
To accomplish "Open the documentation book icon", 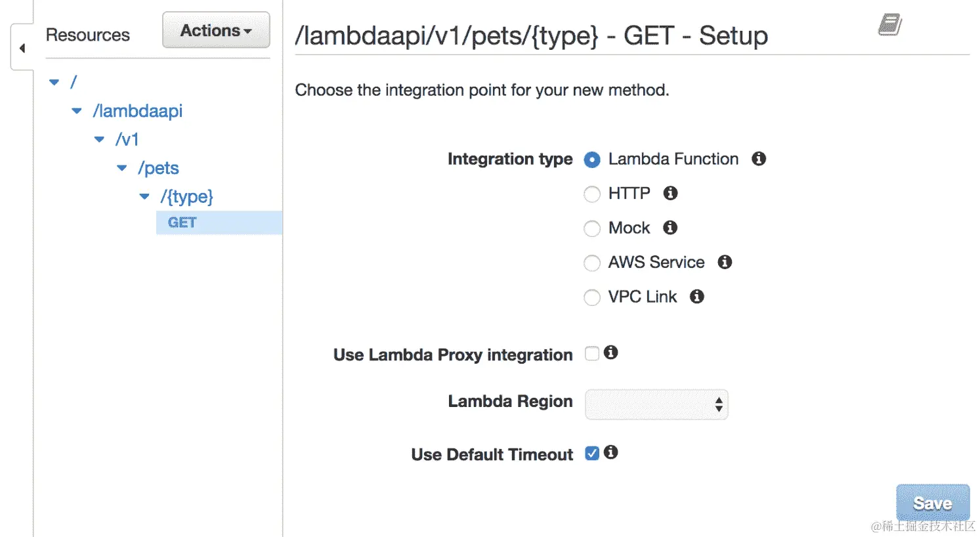I will 889,25.
